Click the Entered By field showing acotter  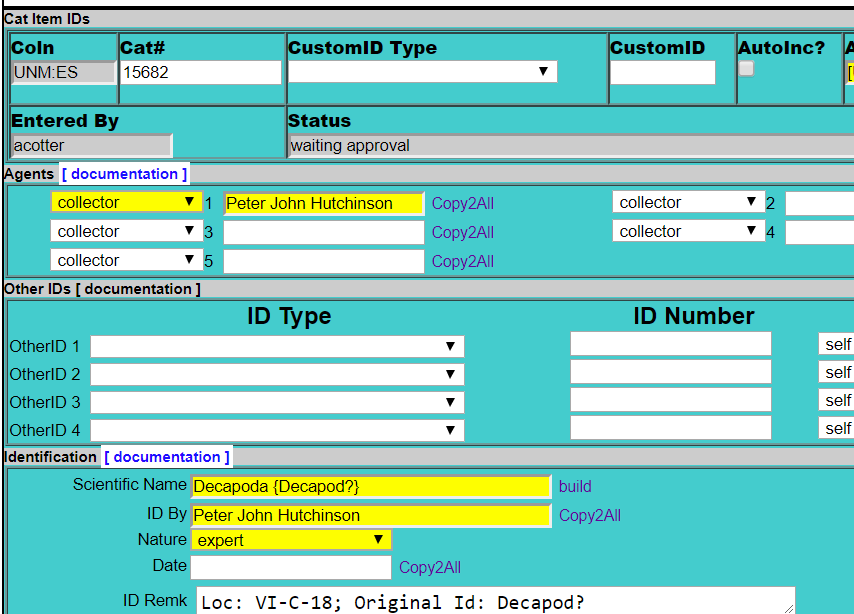tap(92, 145)
